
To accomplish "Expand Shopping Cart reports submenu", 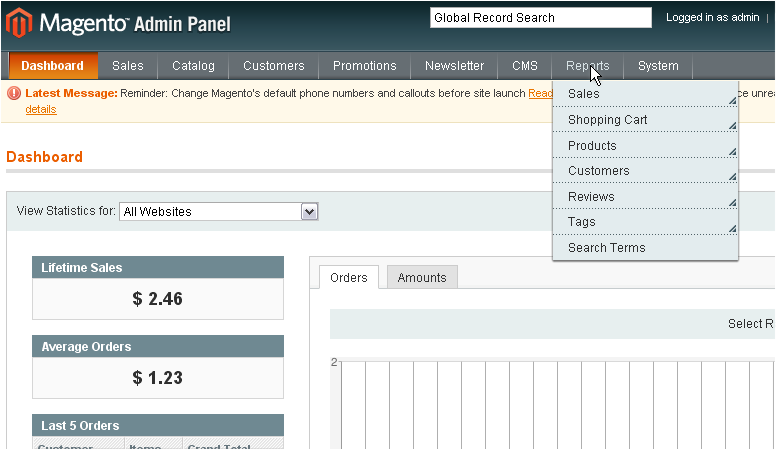I will point(608,120).
